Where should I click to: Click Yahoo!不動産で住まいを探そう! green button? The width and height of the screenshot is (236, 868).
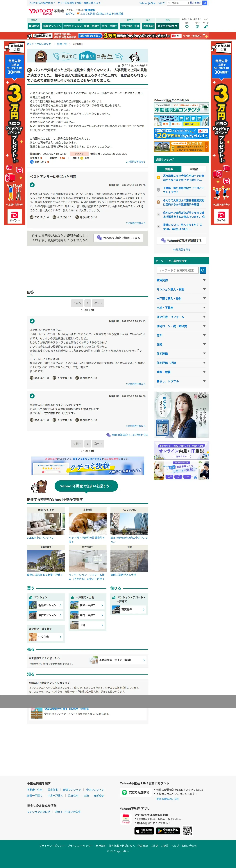(86, 486)
